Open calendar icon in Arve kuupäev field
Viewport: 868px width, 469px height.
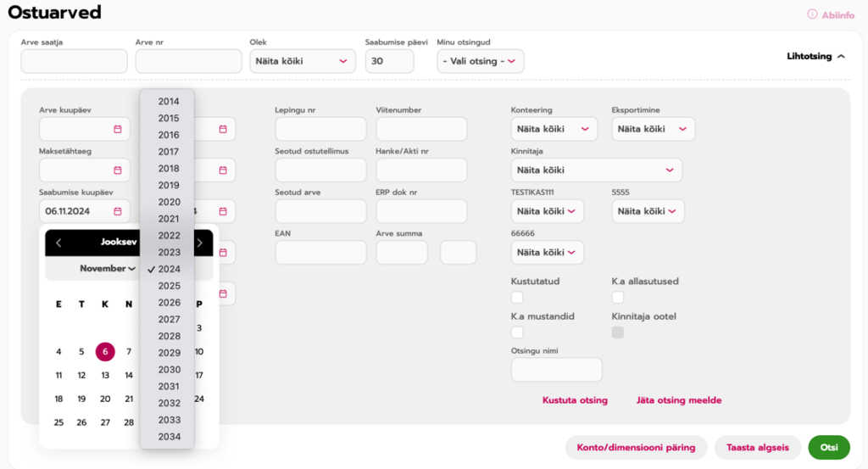click(118, 129)
